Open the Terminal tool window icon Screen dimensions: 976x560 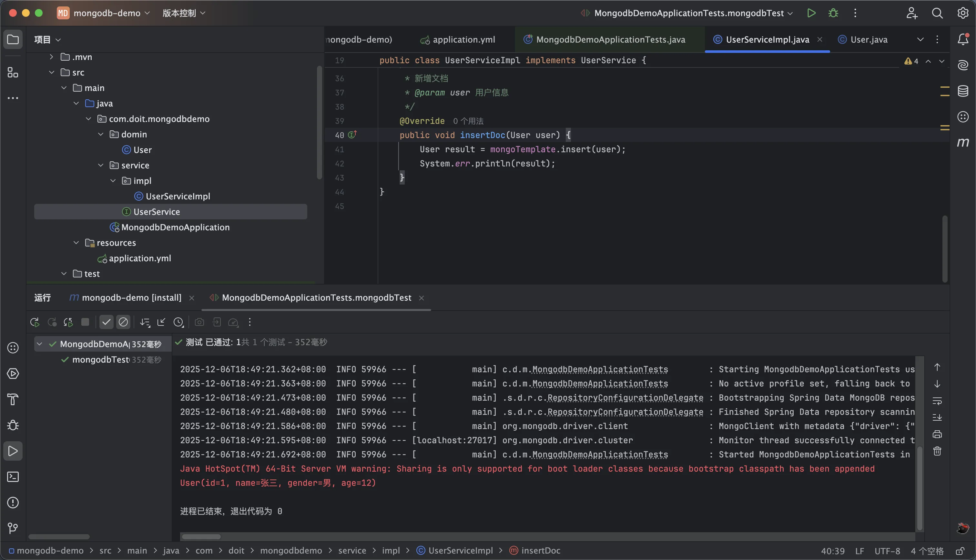[x=13, y=477]
